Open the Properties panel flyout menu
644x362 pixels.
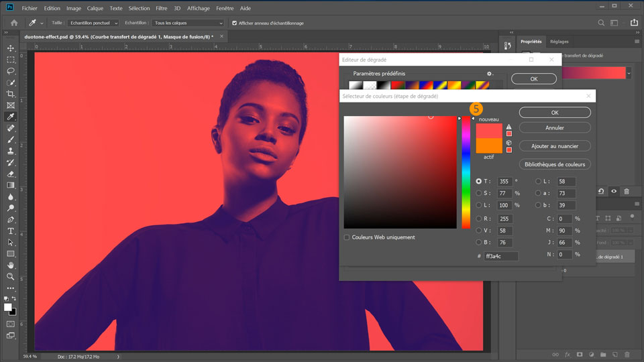[637, 42]
